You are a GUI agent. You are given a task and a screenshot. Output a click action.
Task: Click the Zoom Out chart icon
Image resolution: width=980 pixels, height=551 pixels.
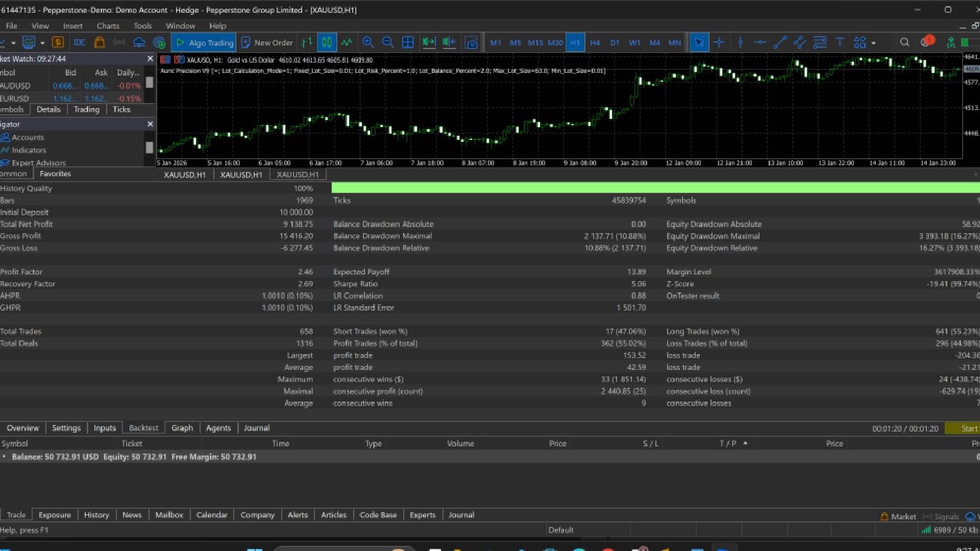click(387, 43)
